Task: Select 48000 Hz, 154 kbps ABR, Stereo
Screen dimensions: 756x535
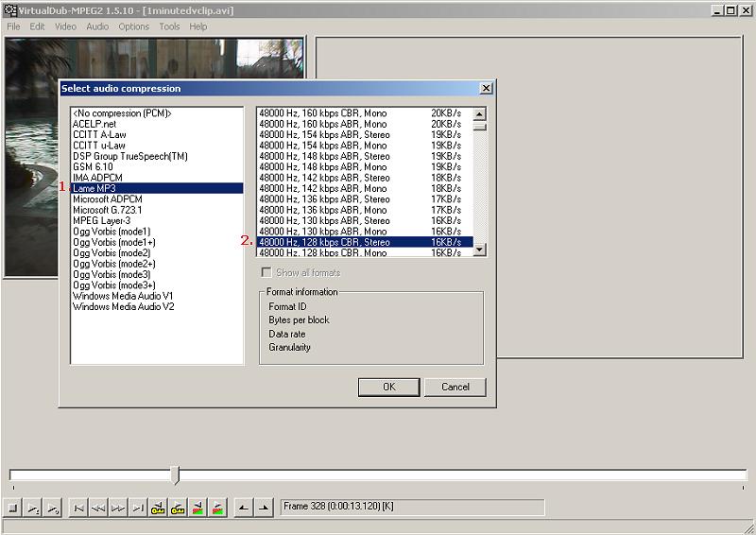Action: [x=365, y=134]
